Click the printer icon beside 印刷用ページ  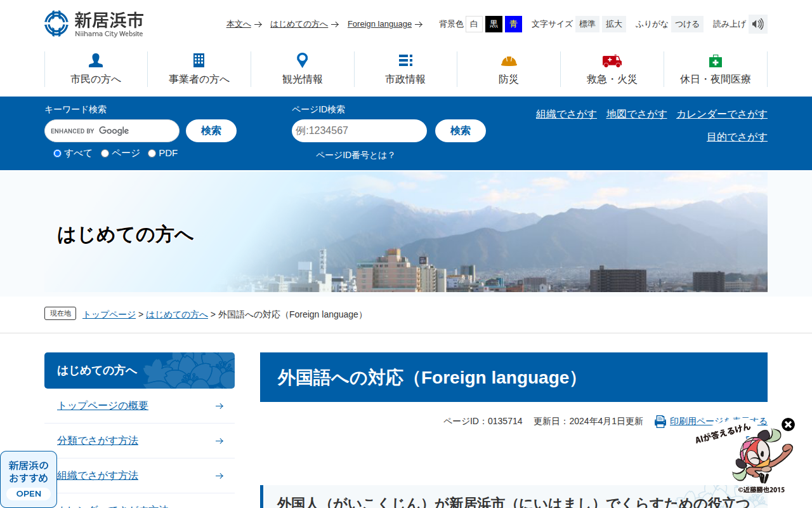pos(660,422)
